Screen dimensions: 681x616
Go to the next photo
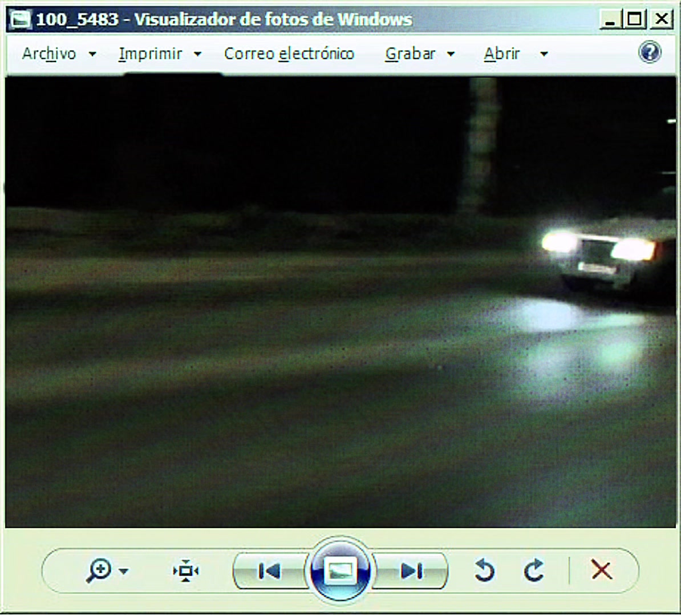pos(411,571)
